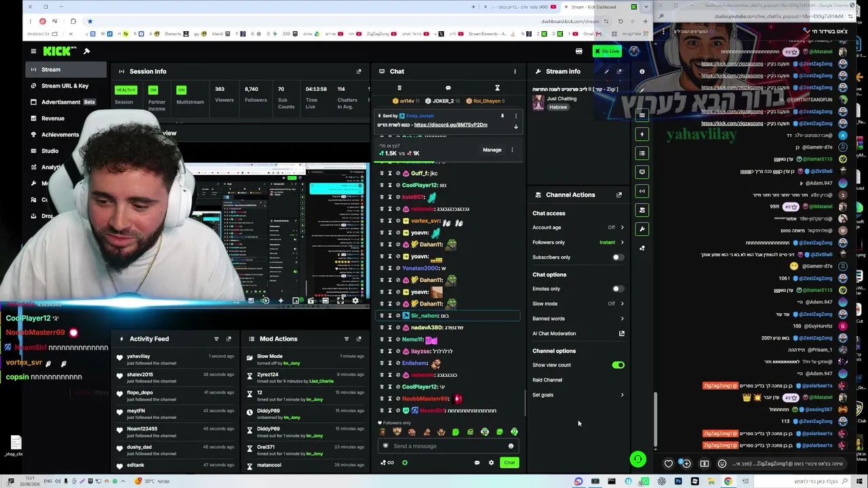This screenshot has width=868, height=488.
Task: Open the Activity Feed filter dropdown
Action: (216, 339)
